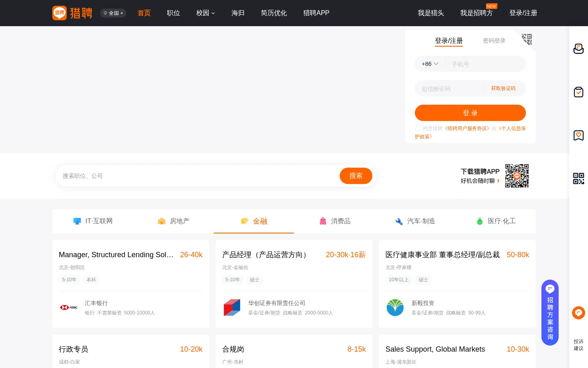Click the HSBC company logo
The image size is (588, 368).
69,307
